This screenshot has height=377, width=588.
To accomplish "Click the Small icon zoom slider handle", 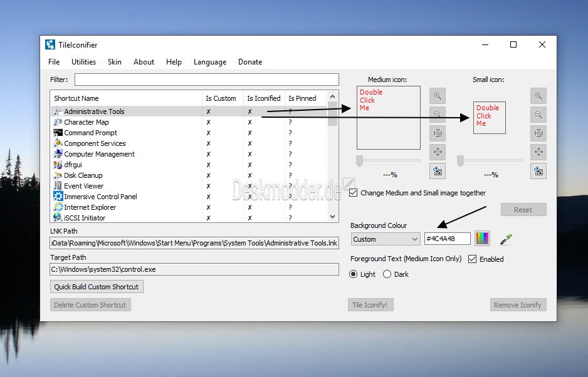I will pos(461,161).
